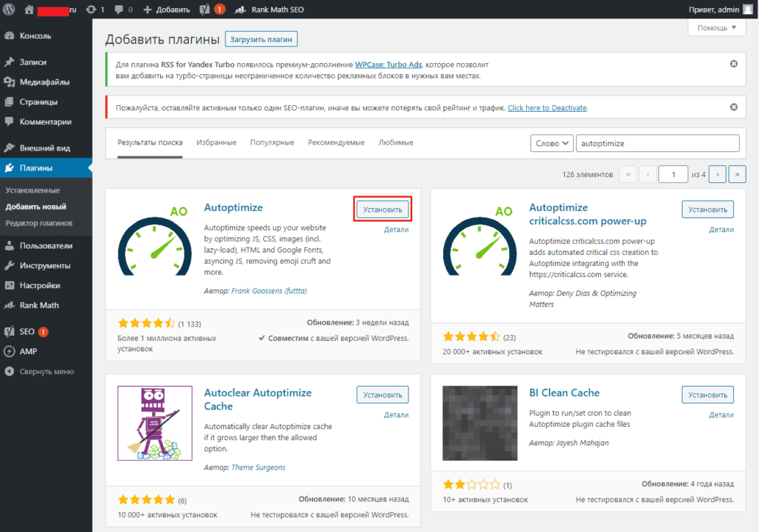Install the Autoptimize plugin
759x532 pixels.
tap(382, 210)
